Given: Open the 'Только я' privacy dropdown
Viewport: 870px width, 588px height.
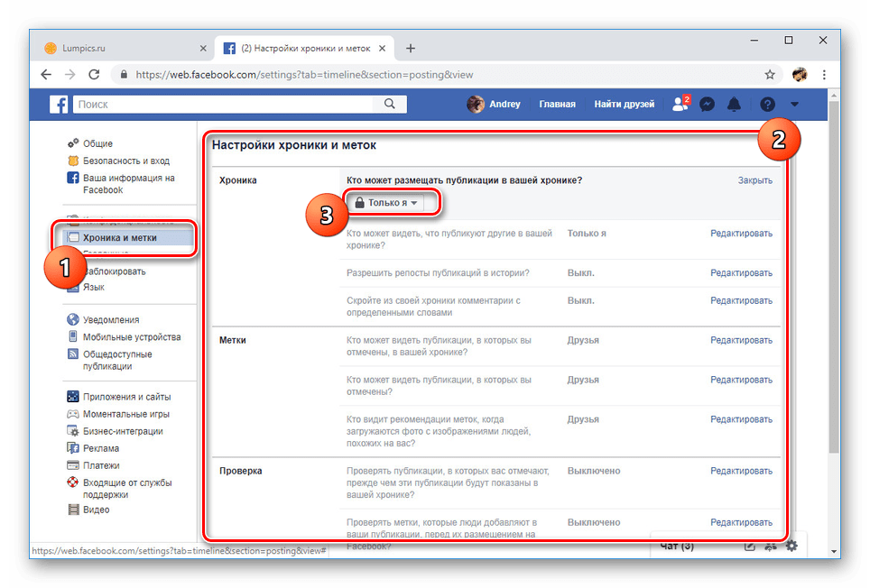Looking at the screenshot, I should pyautogui.click(x=389, y=202).
